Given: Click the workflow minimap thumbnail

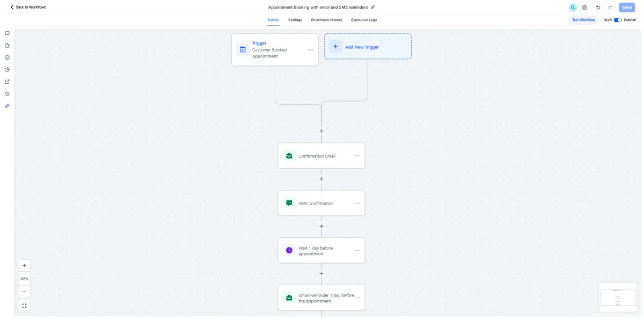Looking at the screenshot, I should click(x=618, y=297).
